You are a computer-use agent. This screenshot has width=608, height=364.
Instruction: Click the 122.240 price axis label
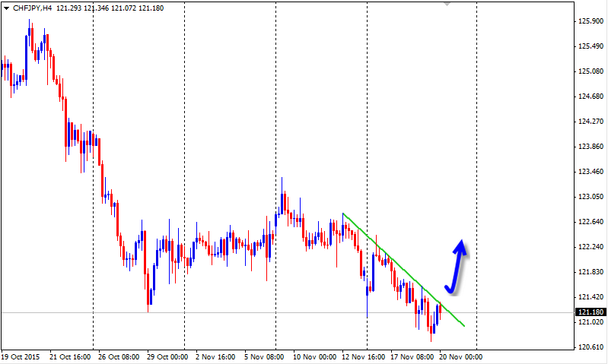[590, 247]
